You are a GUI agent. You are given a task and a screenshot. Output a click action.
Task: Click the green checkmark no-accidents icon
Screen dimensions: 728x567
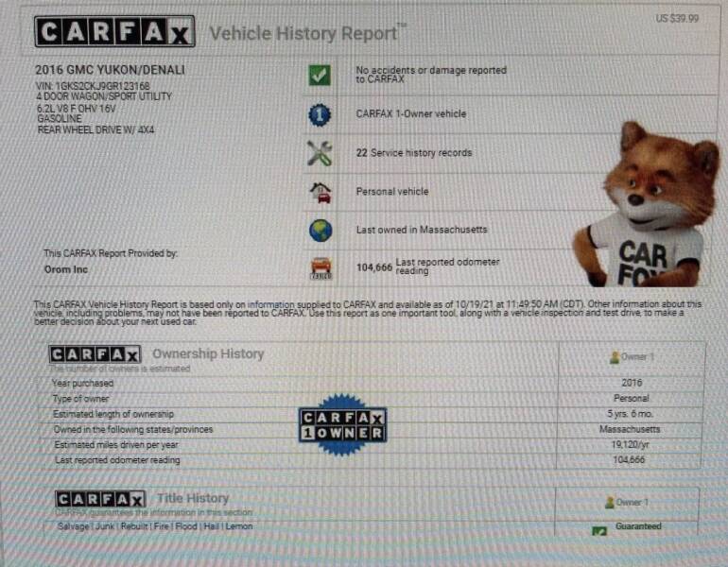320,75
